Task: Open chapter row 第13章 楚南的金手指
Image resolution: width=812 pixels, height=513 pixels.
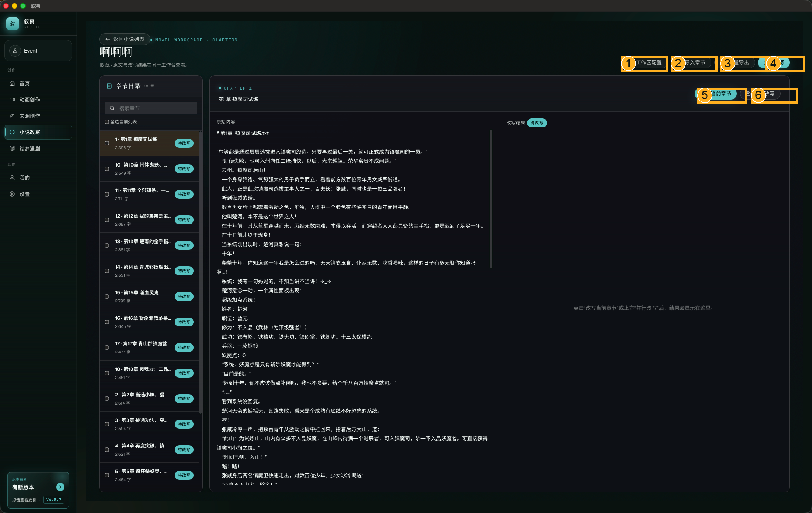Action: (x=149, y=245)
